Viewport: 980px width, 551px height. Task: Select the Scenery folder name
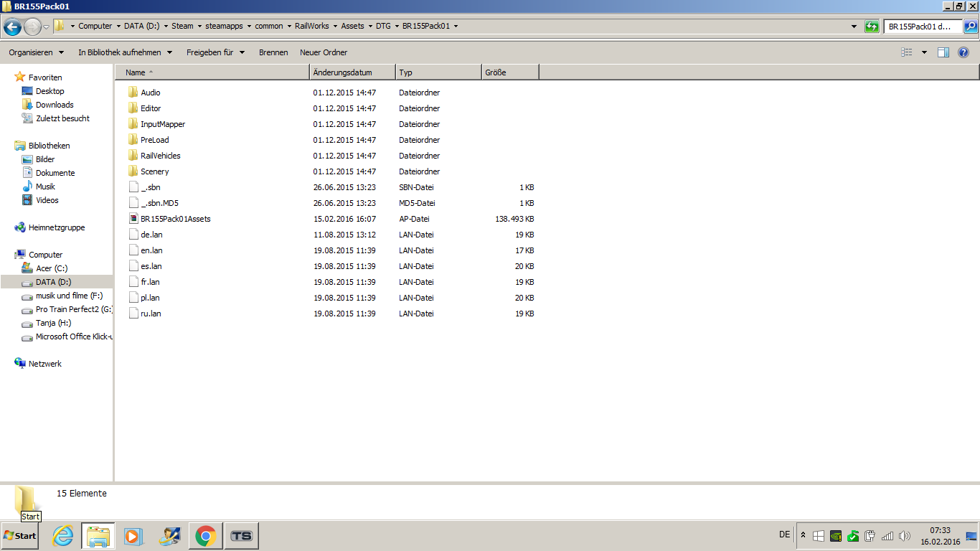click(x=155, y=171)
